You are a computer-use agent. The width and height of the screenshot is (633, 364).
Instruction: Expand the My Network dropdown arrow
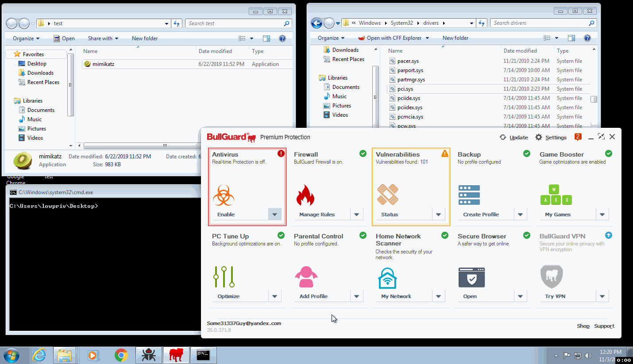pyautogui.click(x=438, y=296)
